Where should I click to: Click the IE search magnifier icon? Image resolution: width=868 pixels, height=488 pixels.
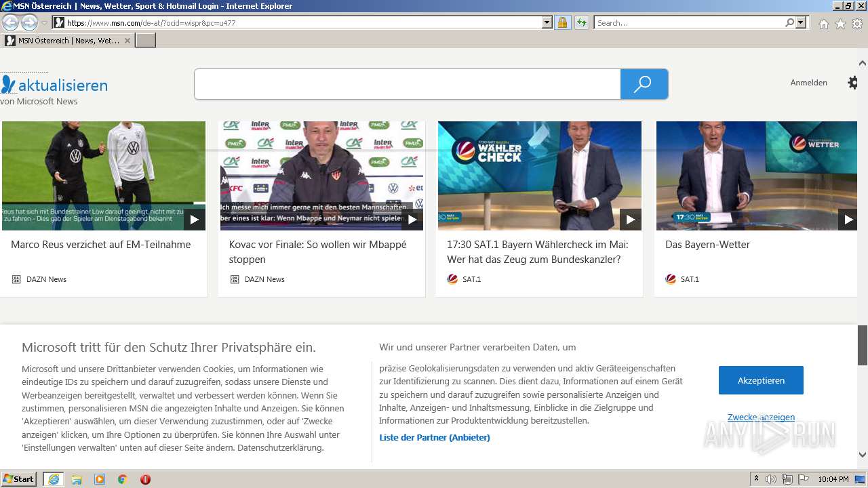coord(790,23)
